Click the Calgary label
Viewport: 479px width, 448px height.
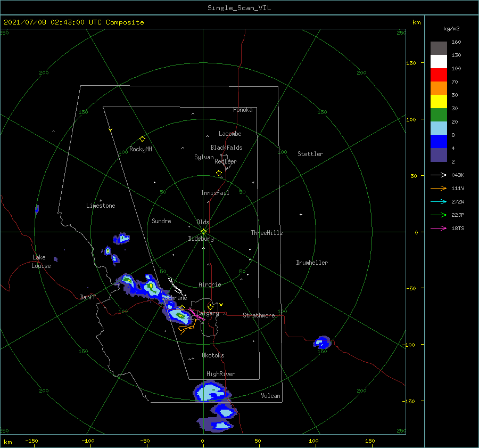pos(208,313)
